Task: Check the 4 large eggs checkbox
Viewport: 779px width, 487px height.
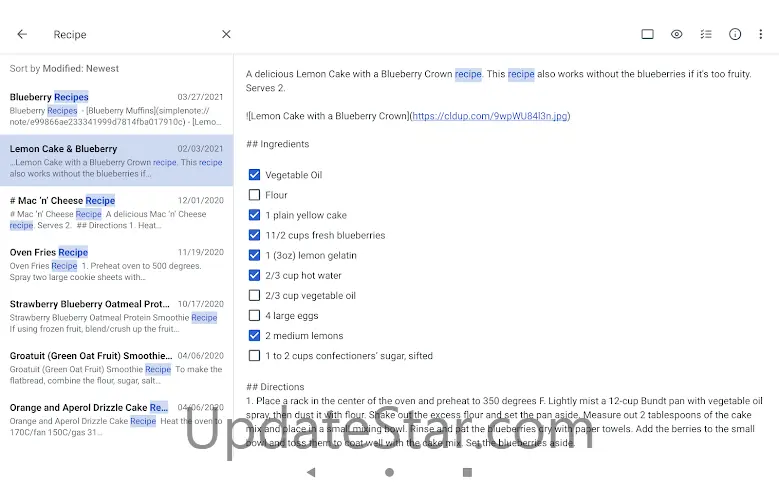Action: pos(254,316)
